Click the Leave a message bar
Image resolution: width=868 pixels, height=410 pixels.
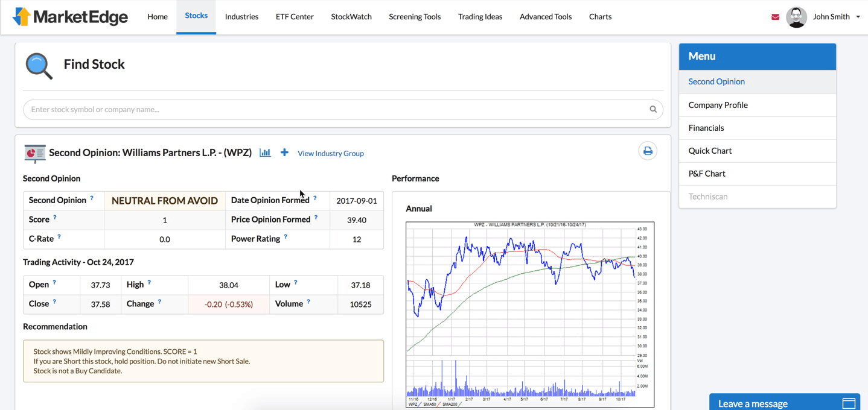pyautogui.click(x=785, y=402)
